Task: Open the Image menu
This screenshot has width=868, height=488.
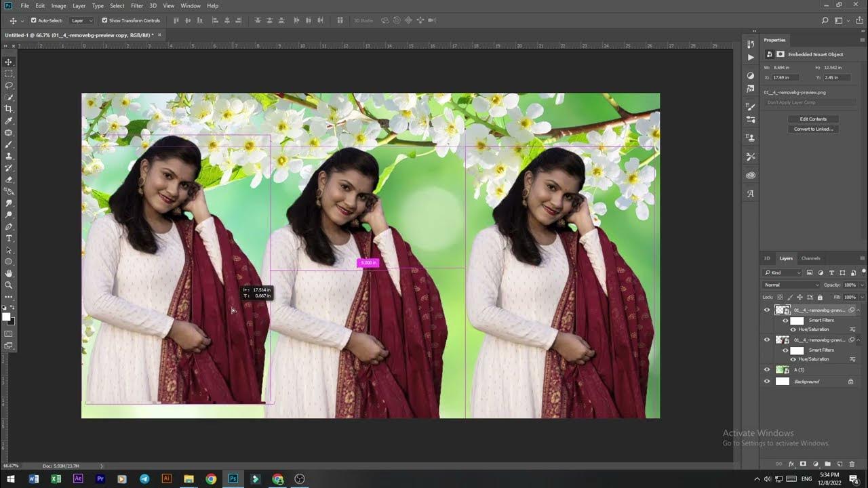Action: 59,5
